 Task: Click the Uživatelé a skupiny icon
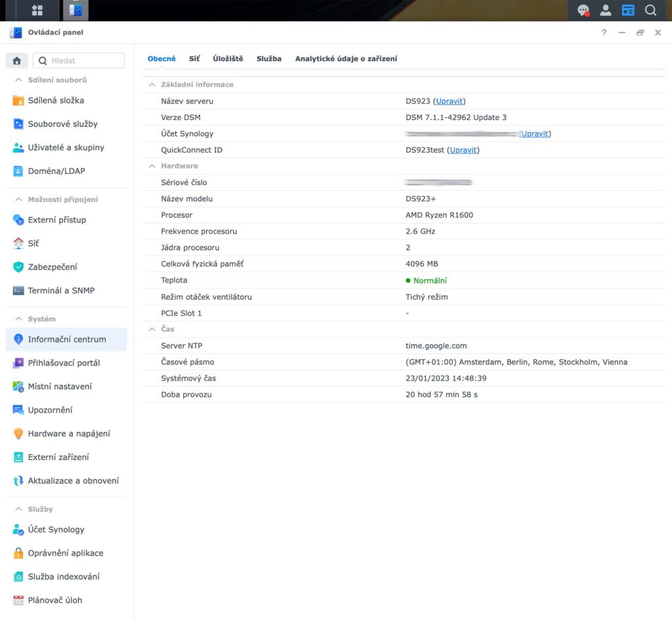pos(18,148)
